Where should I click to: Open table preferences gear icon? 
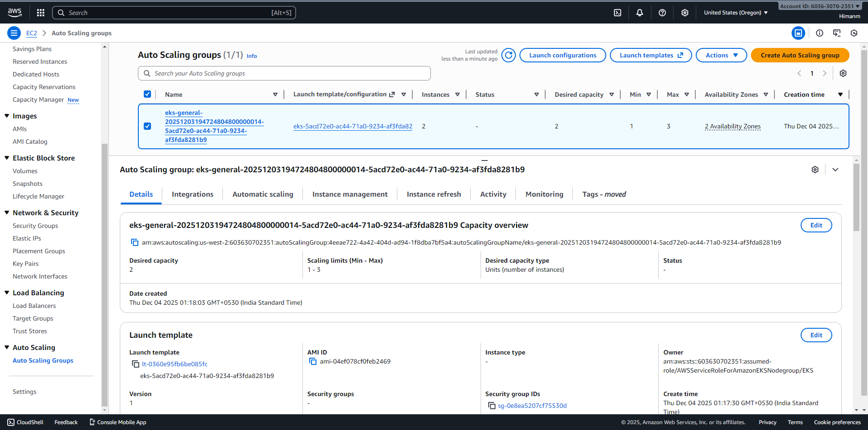(843, 73)
